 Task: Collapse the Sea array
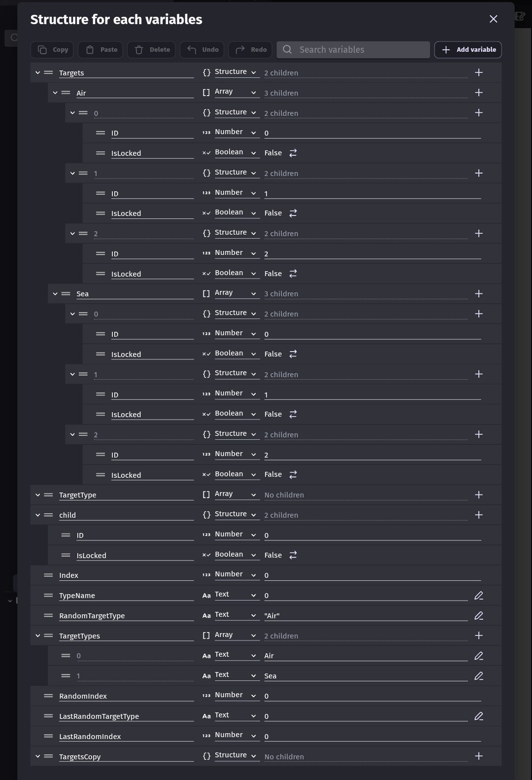55,294
